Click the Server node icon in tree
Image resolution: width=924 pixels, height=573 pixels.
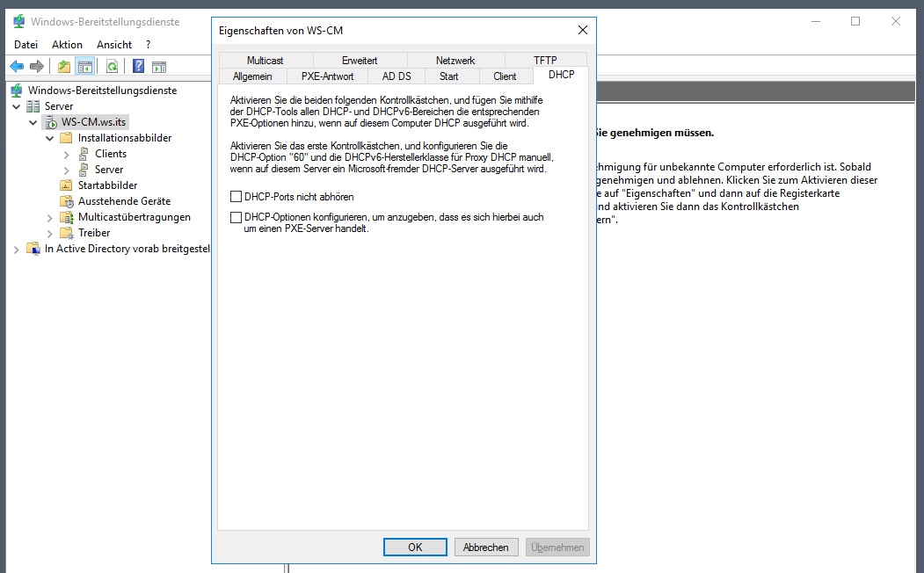pos(33,106)
